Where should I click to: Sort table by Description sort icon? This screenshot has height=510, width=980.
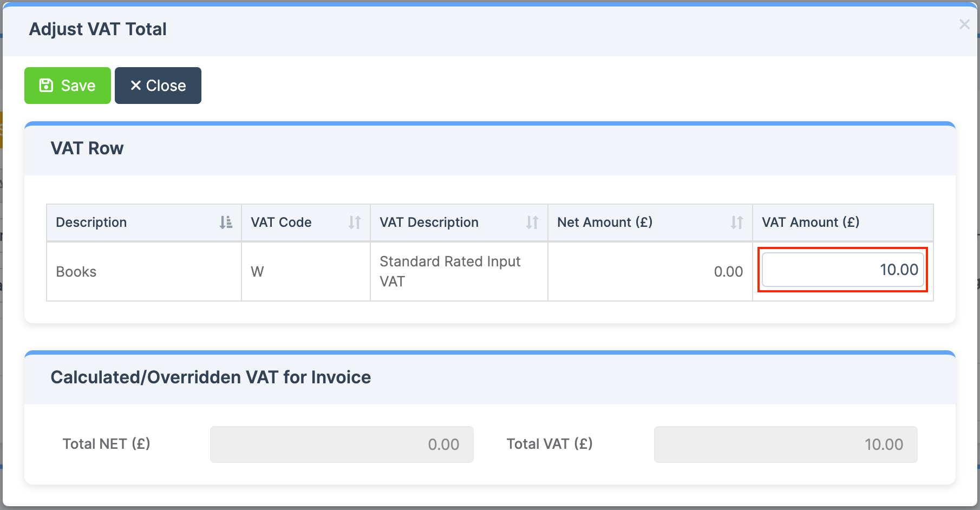pos(226,223)
